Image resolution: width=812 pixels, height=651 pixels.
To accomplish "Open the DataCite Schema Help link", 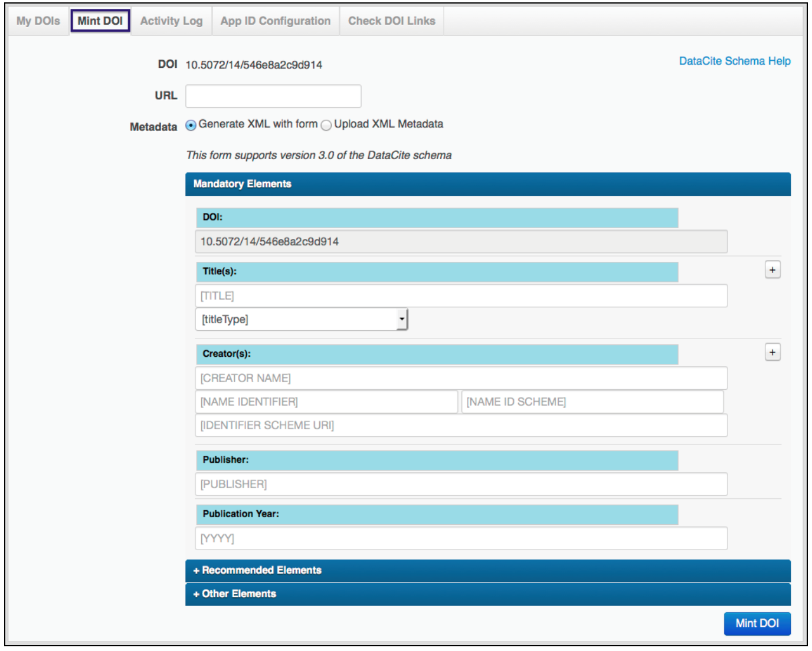I will (734, 61).
